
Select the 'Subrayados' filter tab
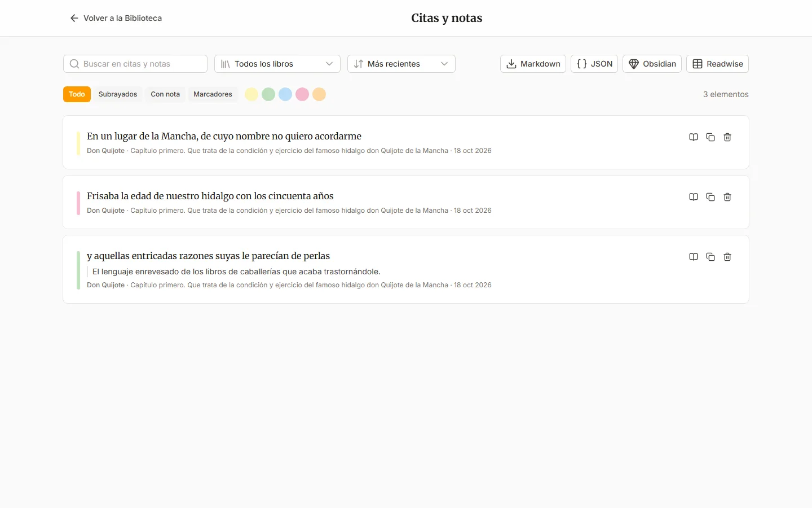coord(118,94)
